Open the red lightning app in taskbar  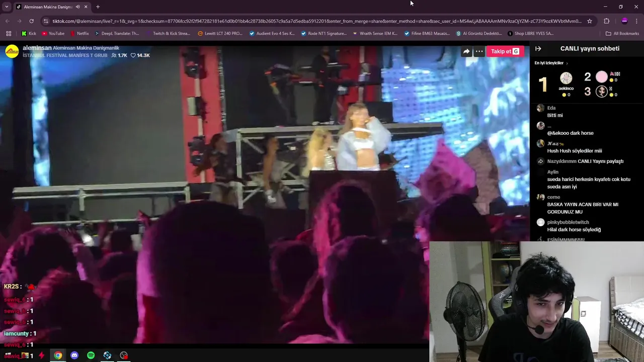[42, 355]
